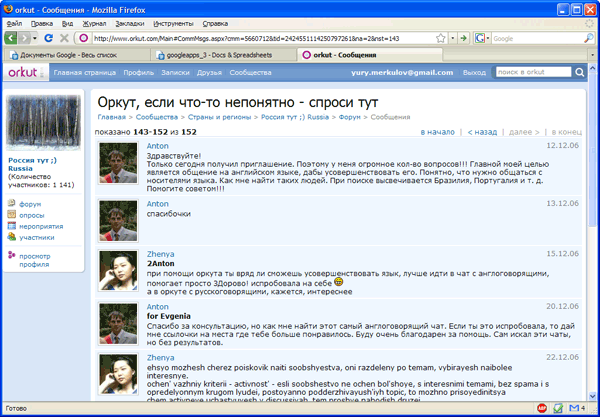Click Форум breadcrumb link
600x417 pixels.
(x=350, y=117)
